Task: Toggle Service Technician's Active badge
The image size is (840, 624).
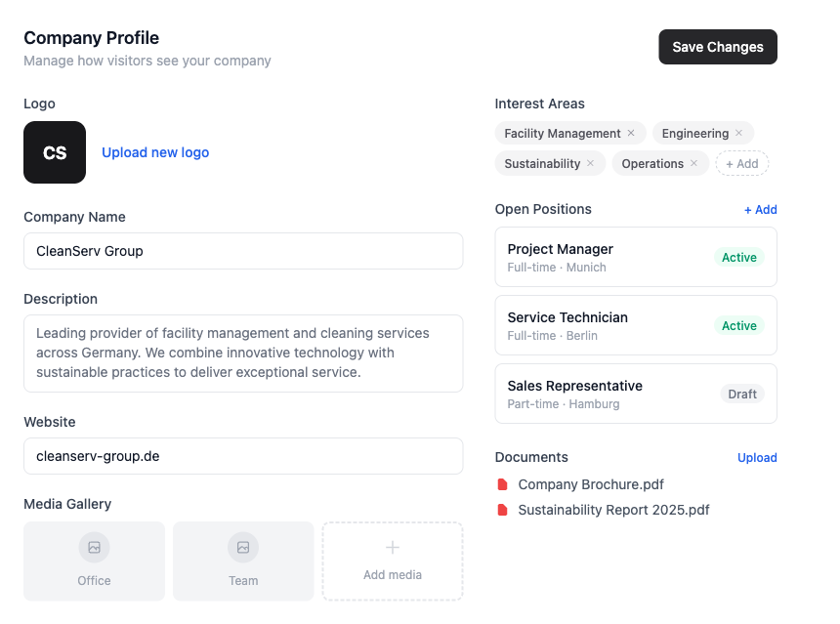Action: click(x=739, y=325)
